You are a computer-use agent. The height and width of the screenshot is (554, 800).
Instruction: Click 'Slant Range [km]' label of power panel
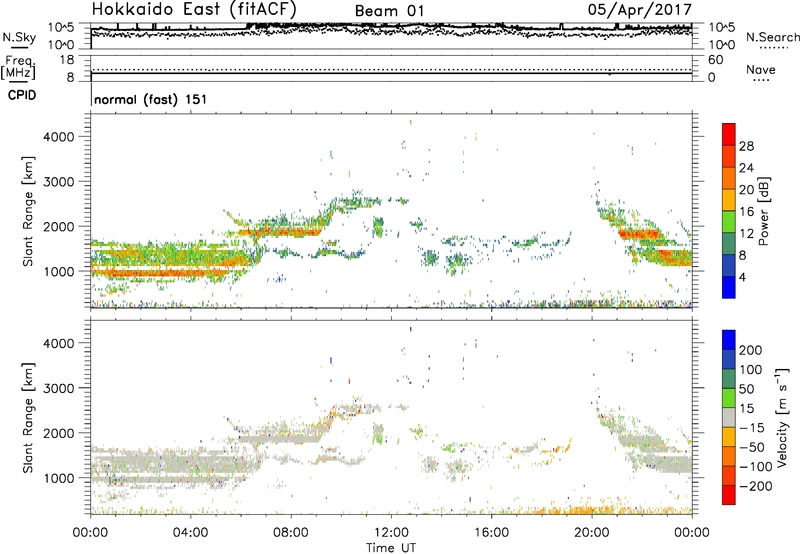28,211
